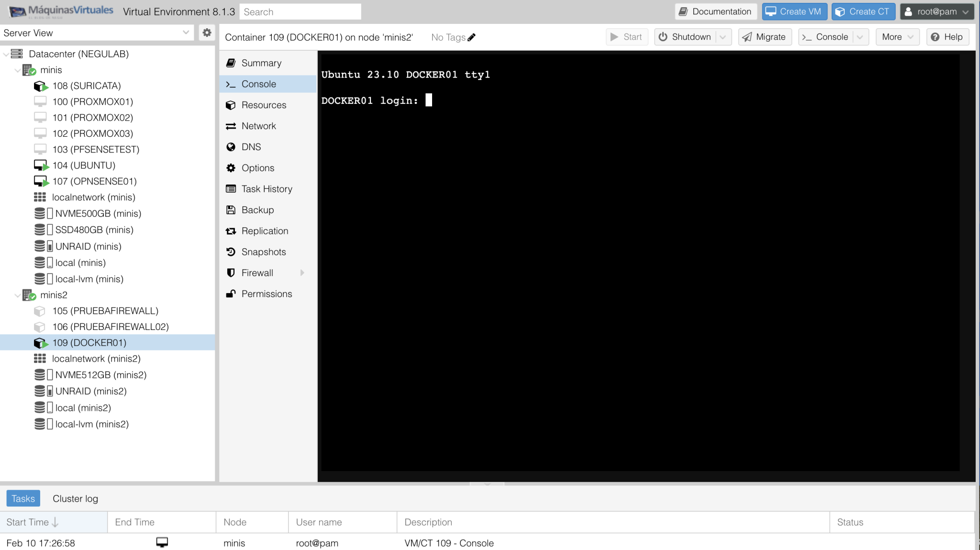
Task: Select the Task History menu entry
Action: click(267, 189)
